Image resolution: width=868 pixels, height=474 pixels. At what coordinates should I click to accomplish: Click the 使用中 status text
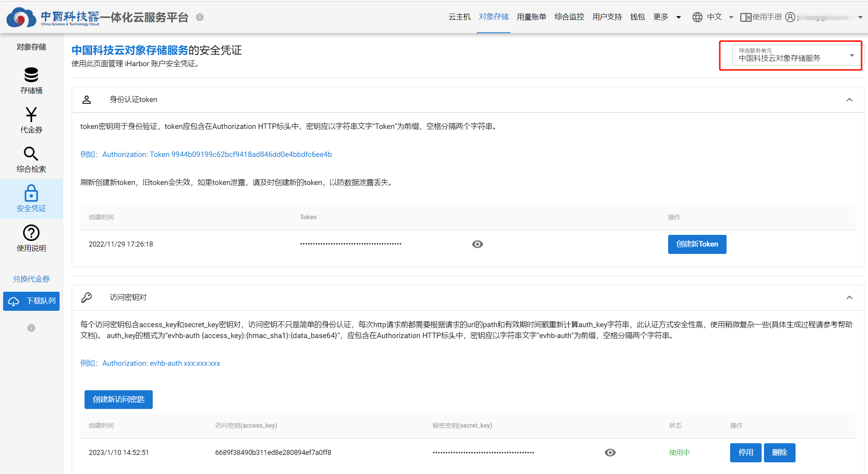(x=679, y=453)
